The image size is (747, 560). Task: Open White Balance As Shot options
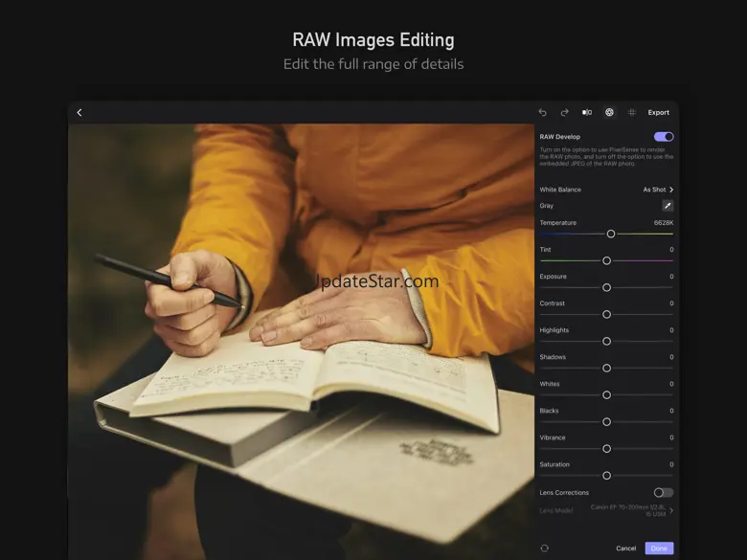point(658,190)
